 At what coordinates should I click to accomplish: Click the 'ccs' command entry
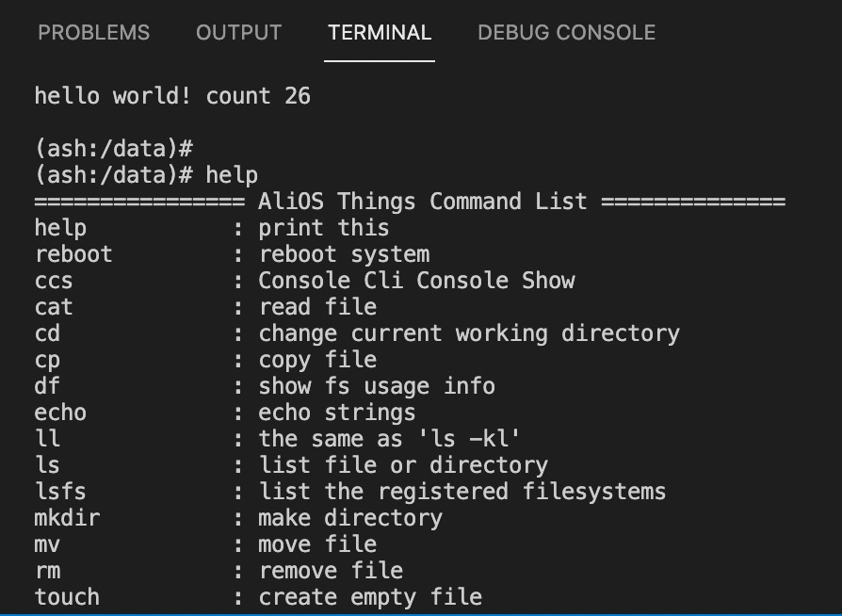click(x=54, y=281)
